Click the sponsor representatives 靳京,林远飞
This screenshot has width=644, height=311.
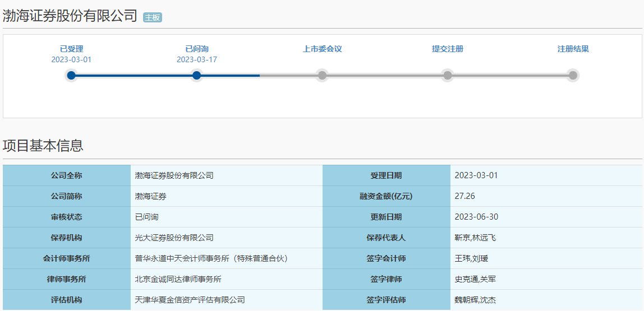coord(475,238)
